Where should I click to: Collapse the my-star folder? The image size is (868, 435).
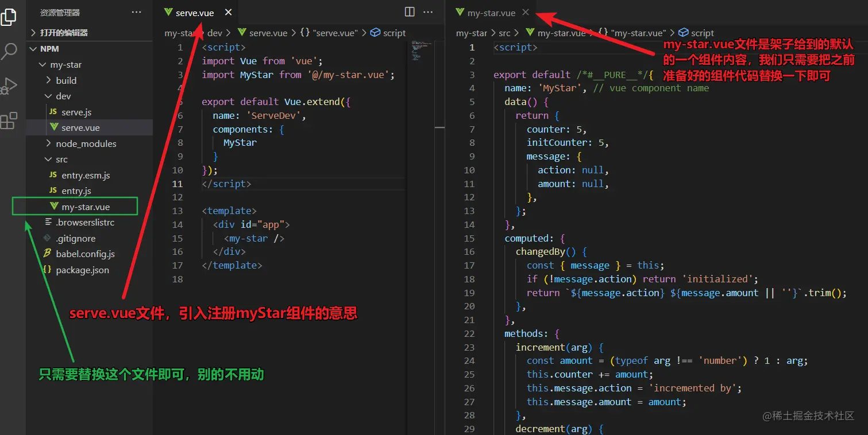coord(90,65)
